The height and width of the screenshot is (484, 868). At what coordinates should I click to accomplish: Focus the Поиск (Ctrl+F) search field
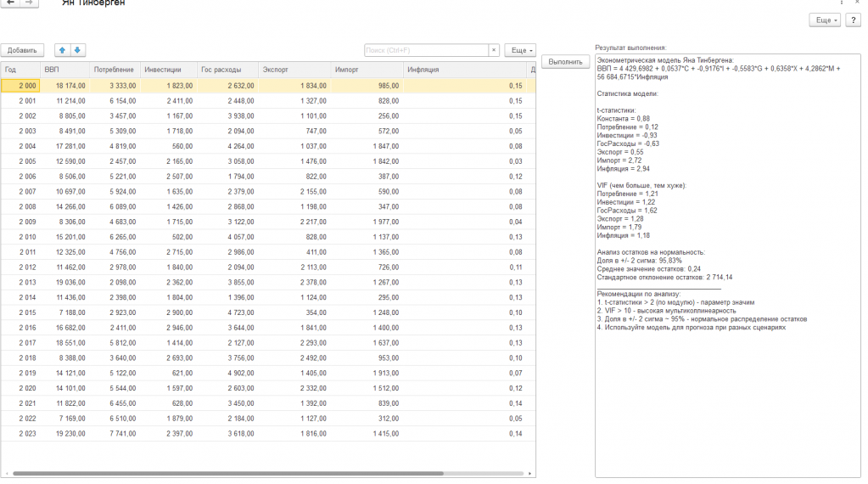point(426,50)
